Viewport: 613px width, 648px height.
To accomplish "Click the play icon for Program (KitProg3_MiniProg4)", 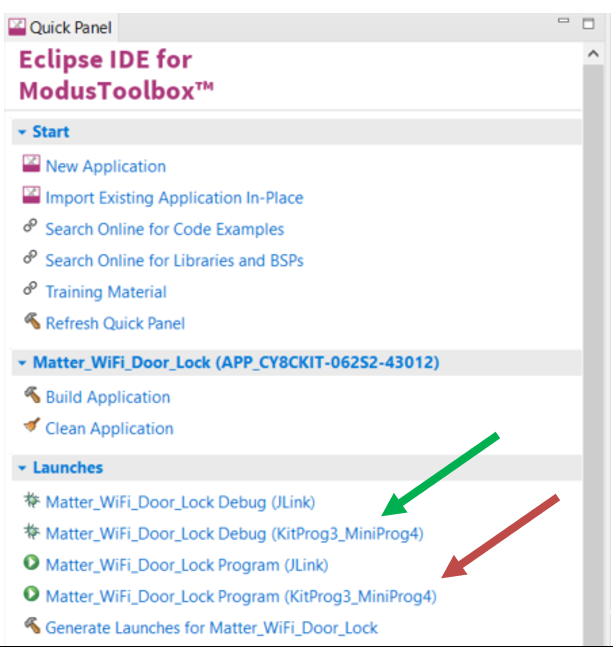I will [x=31, y=594].
